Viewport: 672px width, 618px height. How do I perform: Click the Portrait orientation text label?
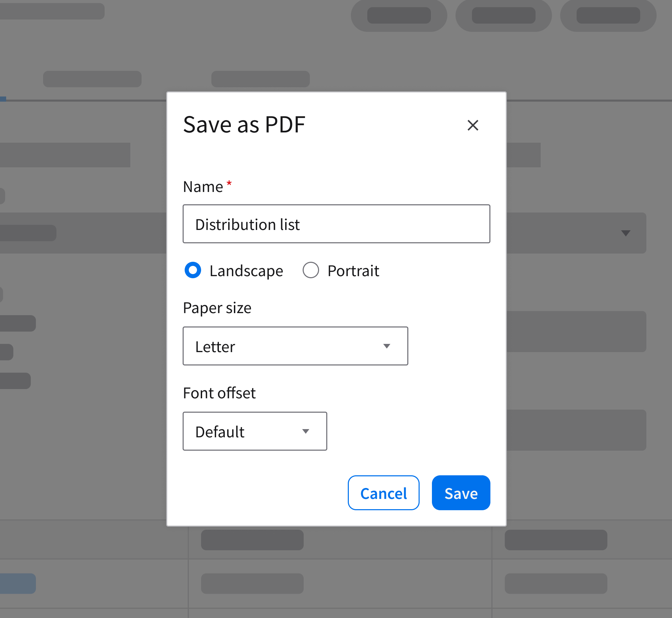tap(353, 271)
